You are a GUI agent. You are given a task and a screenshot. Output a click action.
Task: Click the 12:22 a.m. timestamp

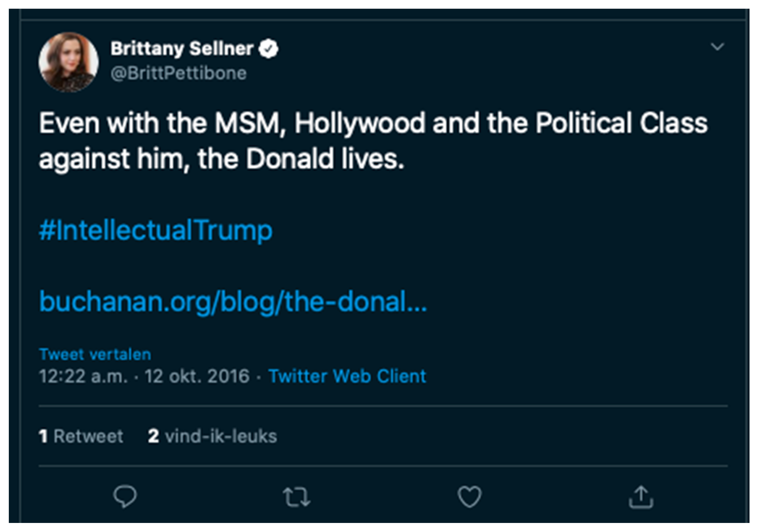pyautogui.click(x=83, y=376)
